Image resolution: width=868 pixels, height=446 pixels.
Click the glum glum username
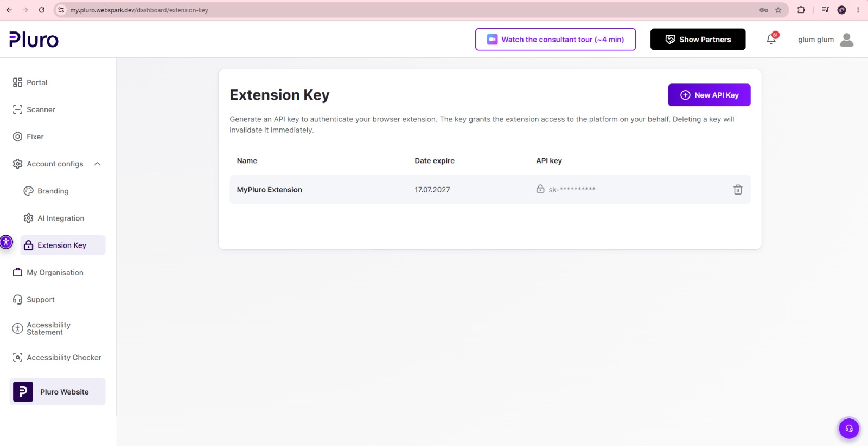[816, 40]
